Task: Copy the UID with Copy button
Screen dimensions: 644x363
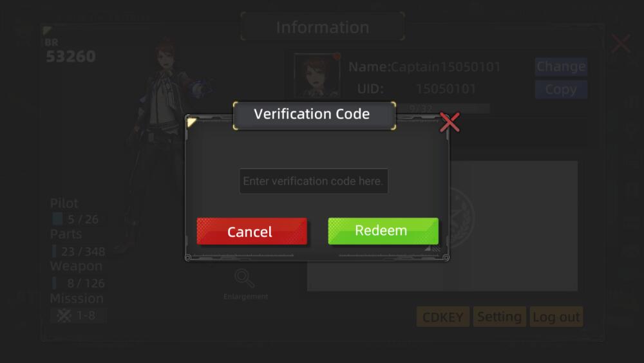Action: point(561,89)
